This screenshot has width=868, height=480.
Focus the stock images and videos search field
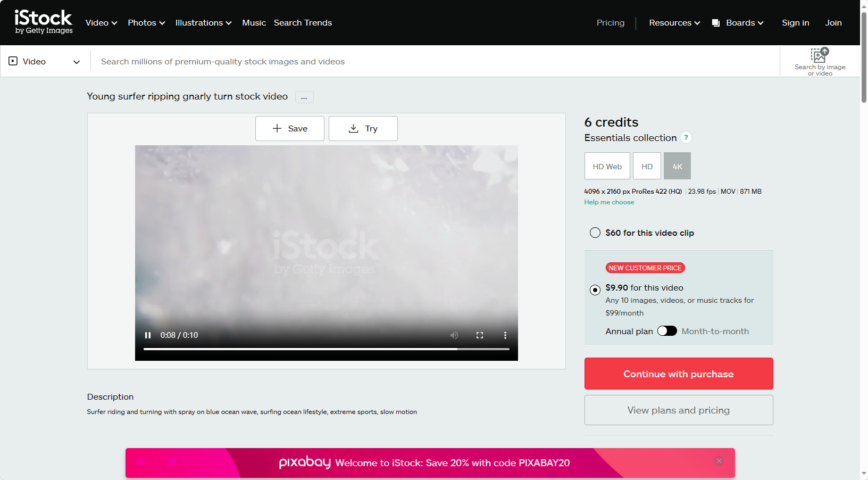tap(435, 61)
